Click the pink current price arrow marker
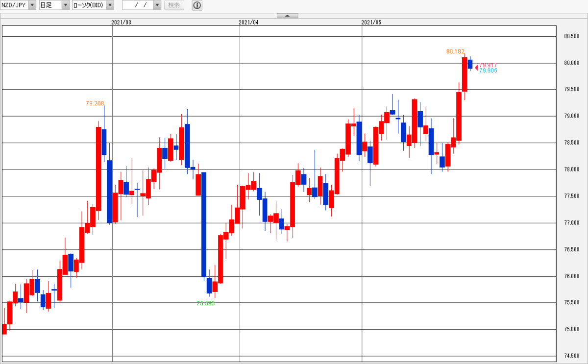588x364 pixels. 476,68
